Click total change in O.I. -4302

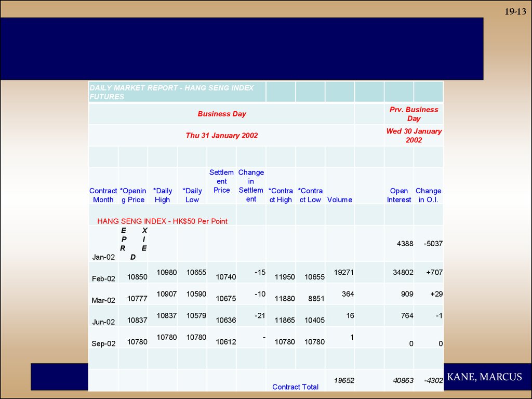point(433,380)
